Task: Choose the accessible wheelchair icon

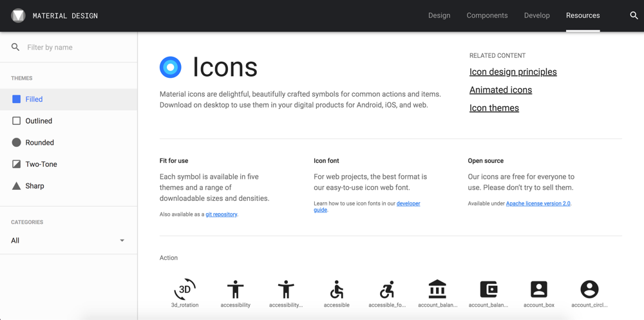Action: (x=336, y=289)
